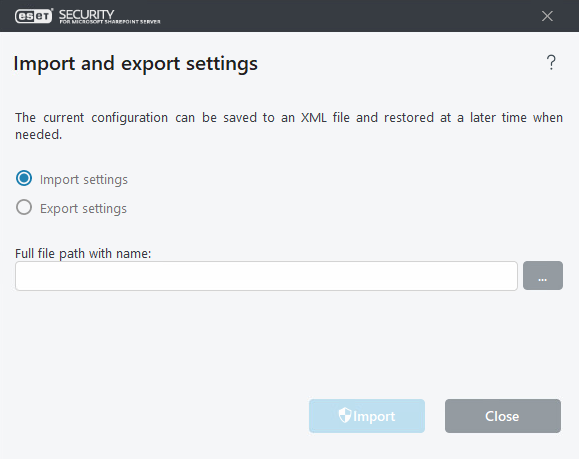Click the 'Full file path with name:' label

coord(83,254)
